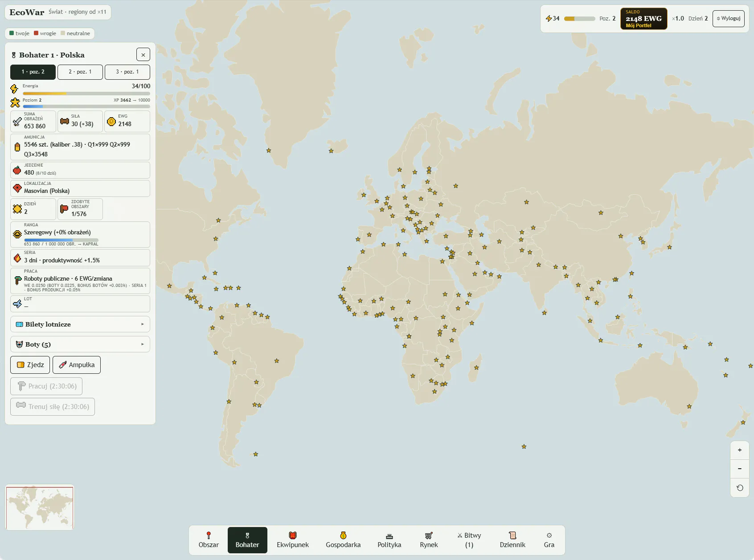Click the Zdobyte obszary flag icon
The height and width of the screenshot is (560, 754).
click(x=65, y=209)
